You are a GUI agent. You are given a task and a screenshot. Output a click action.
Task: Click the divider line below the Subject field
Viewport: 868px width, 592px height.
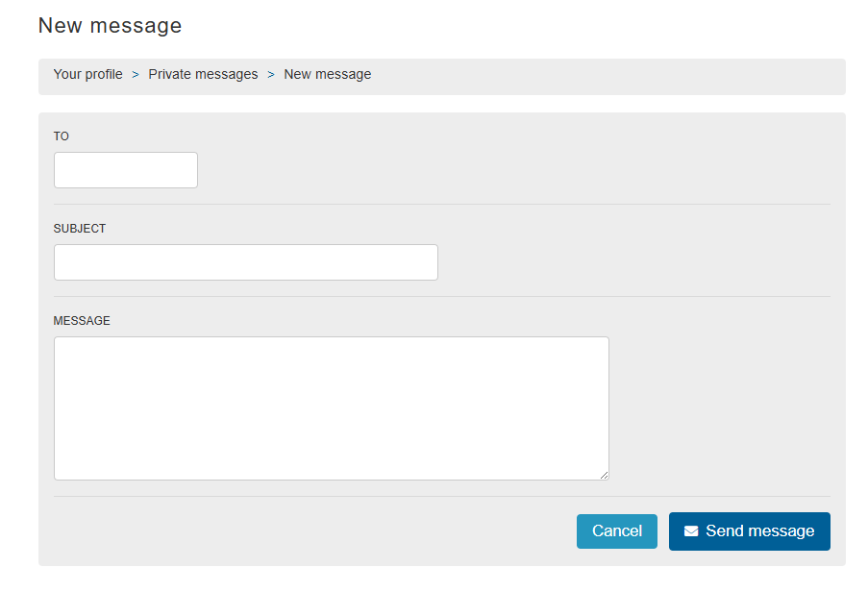[x=442, y=296]
